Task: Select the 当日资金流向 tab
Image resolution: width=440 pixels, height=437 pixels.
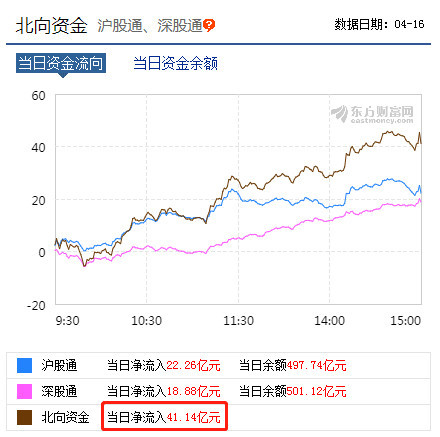Action: tap(61, 63)
